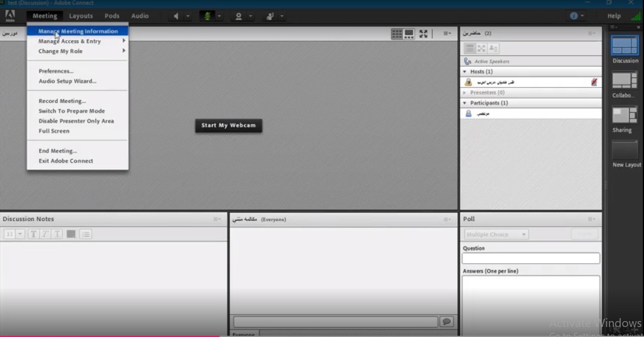Open Multiple Choice poll type dropdown
This screenshot has height=337, width=644.
[496, 234]
